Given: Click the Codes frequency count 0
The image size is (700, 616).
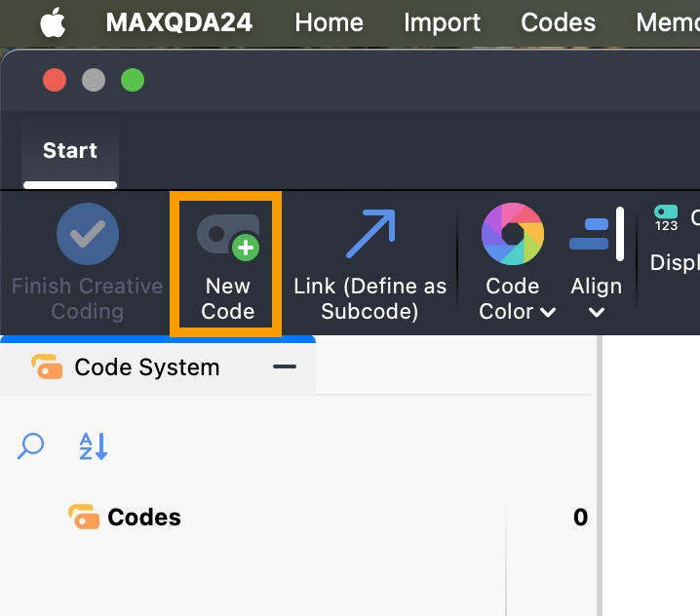Looking at the screenshot, I should coord(580,518).
